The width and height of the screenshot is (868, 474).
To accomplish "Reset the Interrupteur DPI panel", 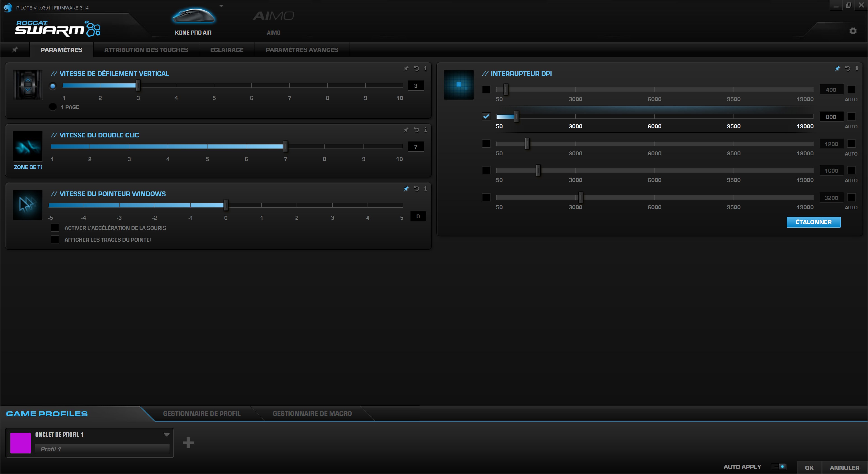I will [848, 68].
